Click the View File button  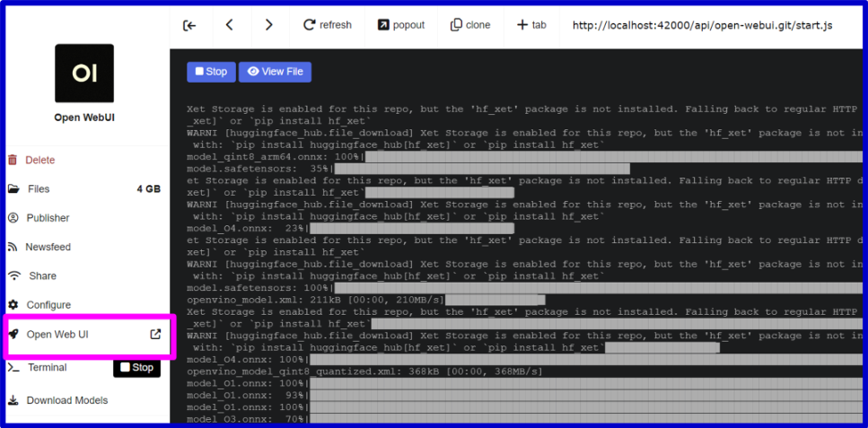pyautogui.click(x=276, y=72)
